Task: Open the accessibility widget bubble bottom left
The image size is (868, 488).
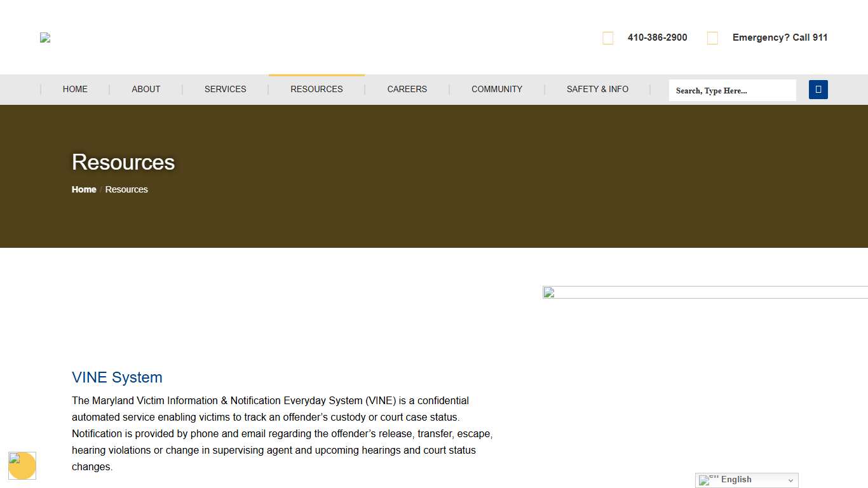Action: click(22, 466)
